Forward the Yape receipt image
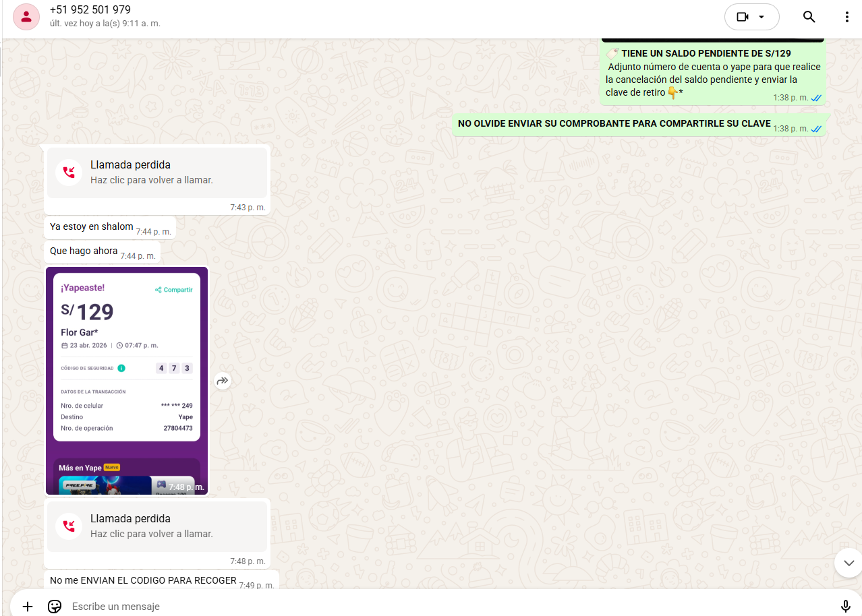 223,381
